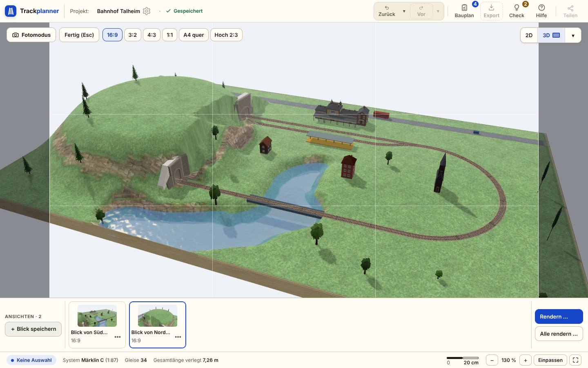
Task: Zoom in with the plus button
Action: [526, 360]
